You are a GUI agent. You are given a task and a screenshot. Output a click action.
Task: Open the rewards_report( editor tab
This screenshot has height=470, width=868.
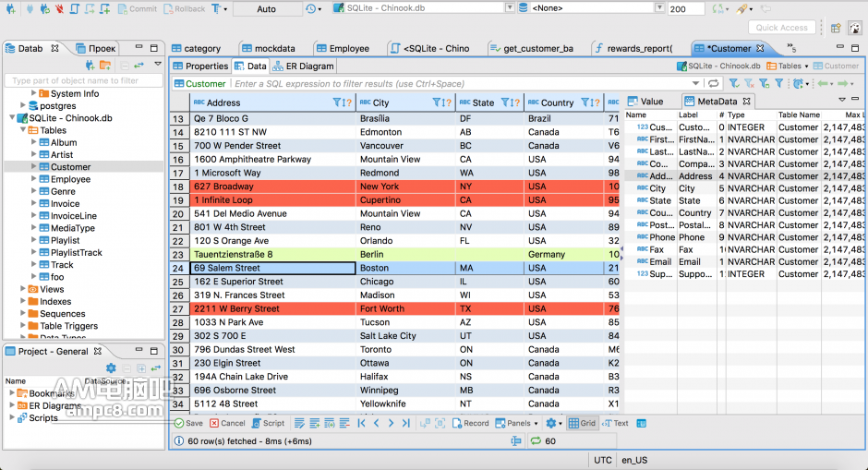(633, 49)
